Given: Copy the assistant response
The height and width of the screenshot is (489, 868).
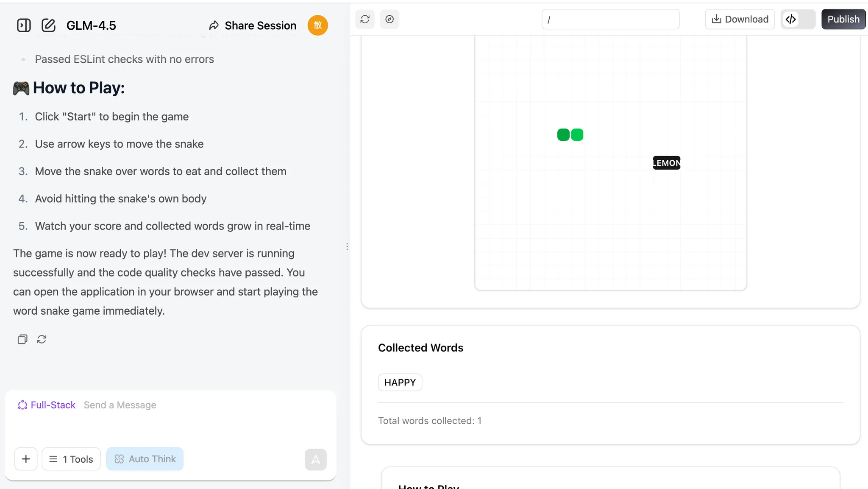Looking at the screenshot, I should (22, 339).
